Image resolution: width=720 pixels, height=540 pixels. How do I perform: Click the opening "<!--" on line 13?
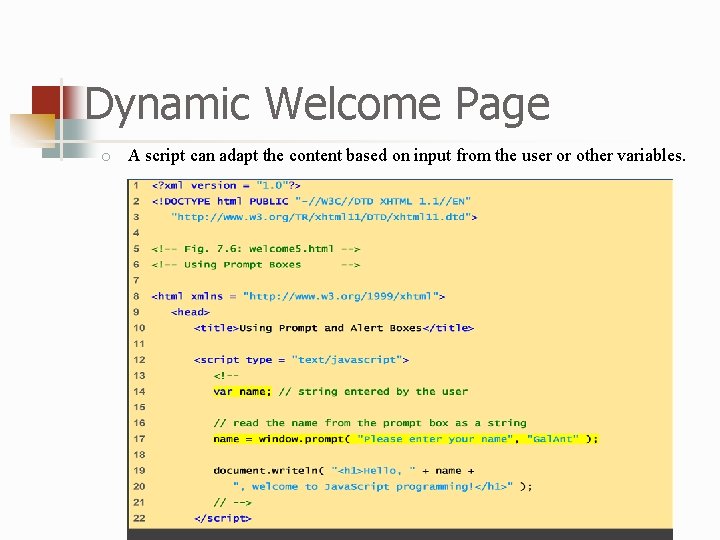click(226, 376)
